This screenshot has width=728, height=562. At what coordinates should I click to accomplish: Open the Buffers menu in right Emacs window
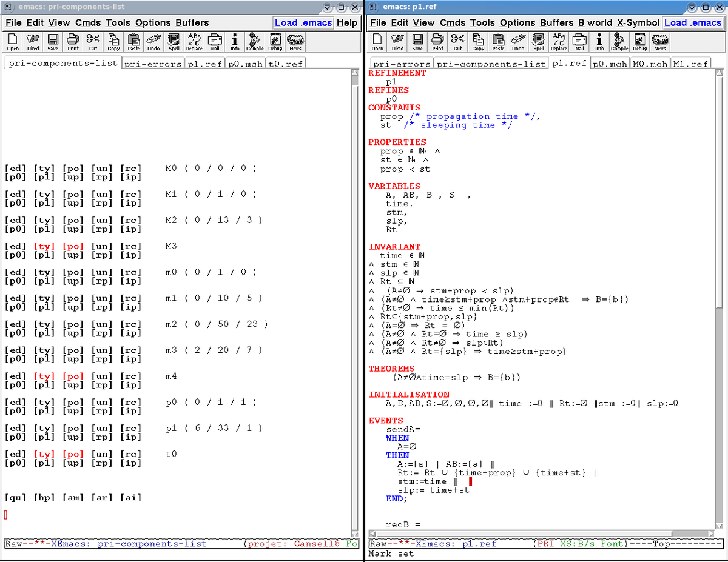pos(556,22)
